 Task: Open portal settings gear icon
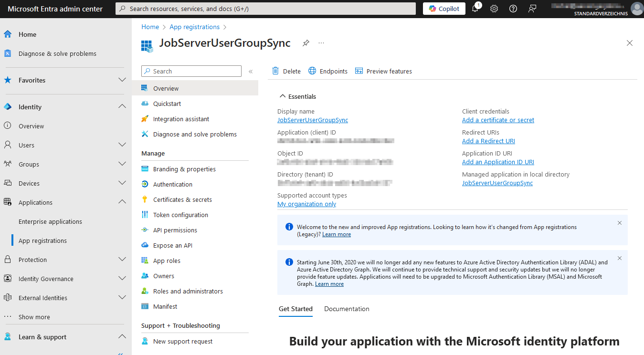(x=494, y=9)
